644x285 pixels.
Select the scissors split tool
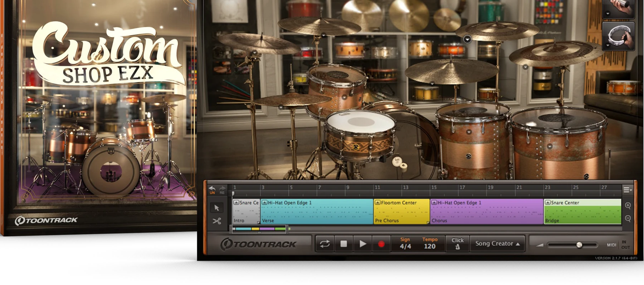tap(216, 221)
